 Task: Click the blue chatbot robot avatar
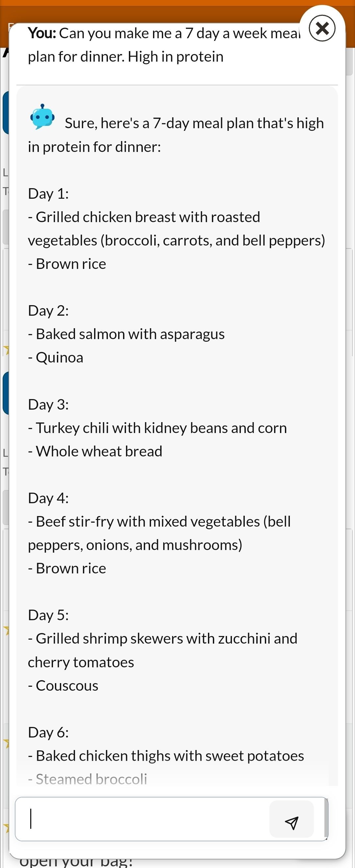tap(42, 117)
